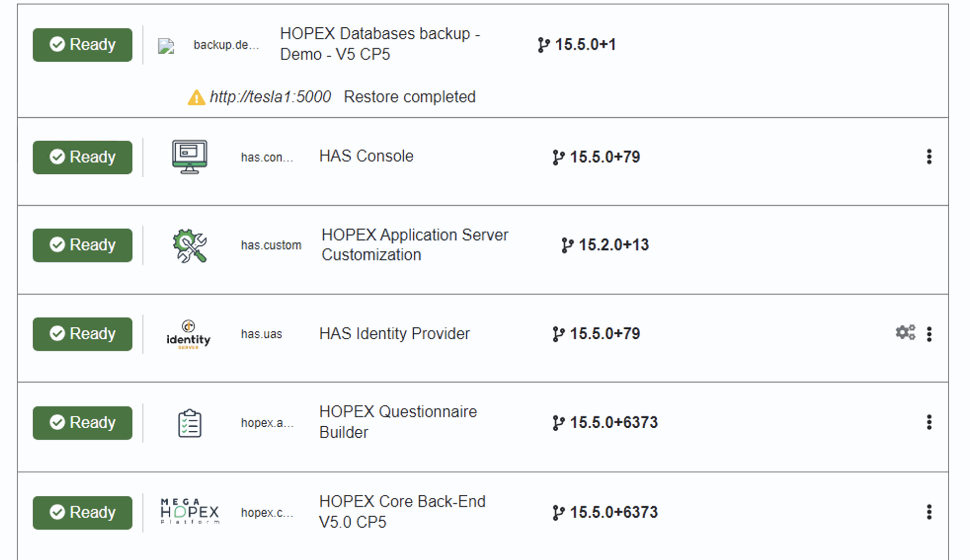
Task: Click the Questionnaire Builder clipboard icon
Action: [189, 423]
